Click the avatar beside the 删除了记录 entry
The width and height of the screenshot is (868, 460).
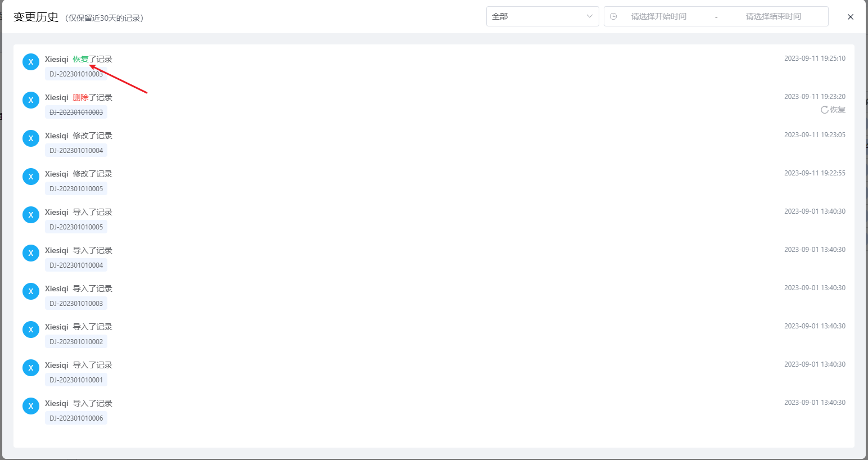coord(31,100)
